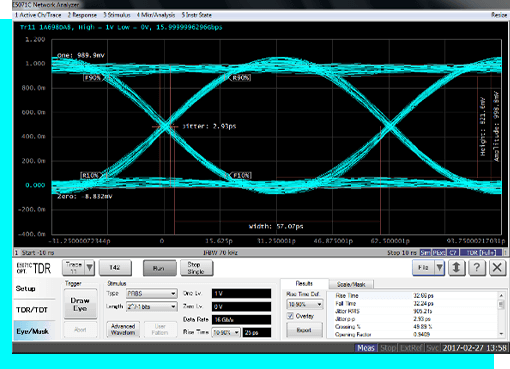Click the Stop indicator in status bar
Image resolution: width=510 pixels, height=369 pixels.
click(x=388, y=348)
